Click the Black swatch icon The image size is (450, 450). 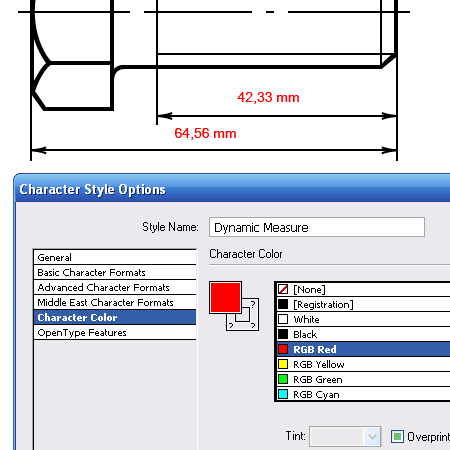[x=283, y=334]
